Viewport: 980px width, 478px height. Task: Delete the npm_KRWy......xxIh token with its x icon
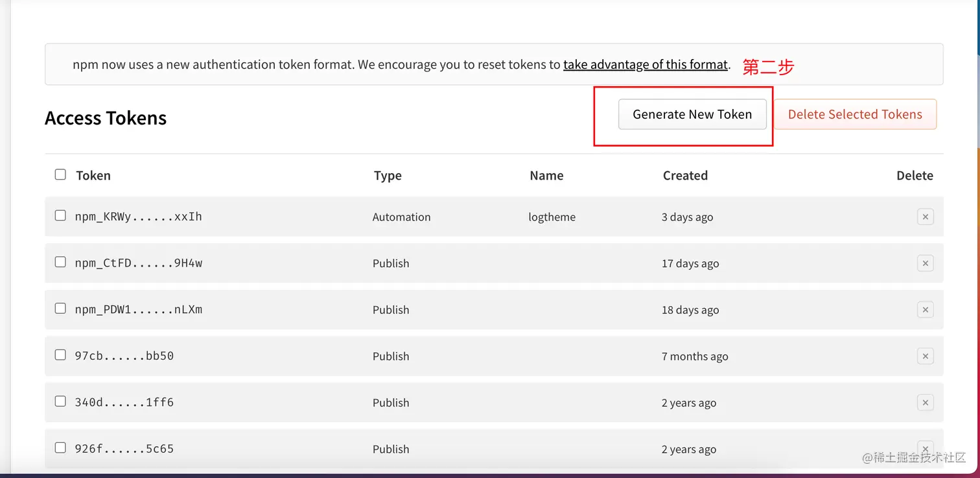(x=925, y=217)
